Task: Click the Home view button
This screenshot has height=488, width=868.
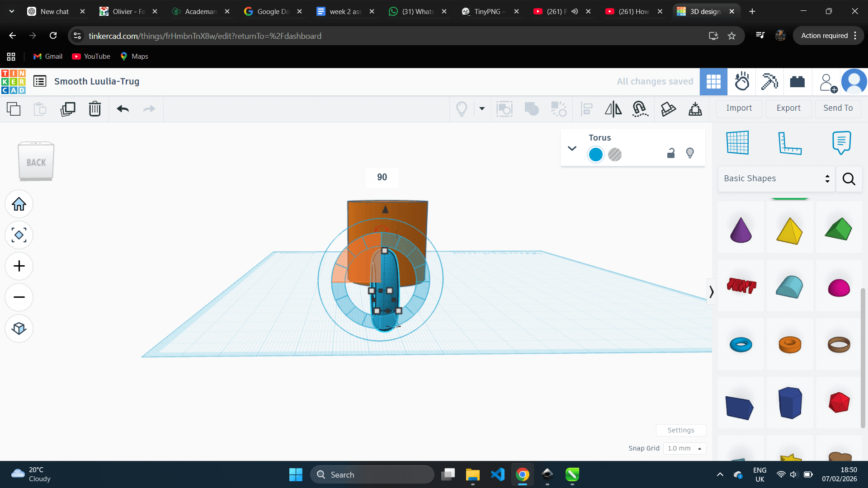Action: pos(19,204)
